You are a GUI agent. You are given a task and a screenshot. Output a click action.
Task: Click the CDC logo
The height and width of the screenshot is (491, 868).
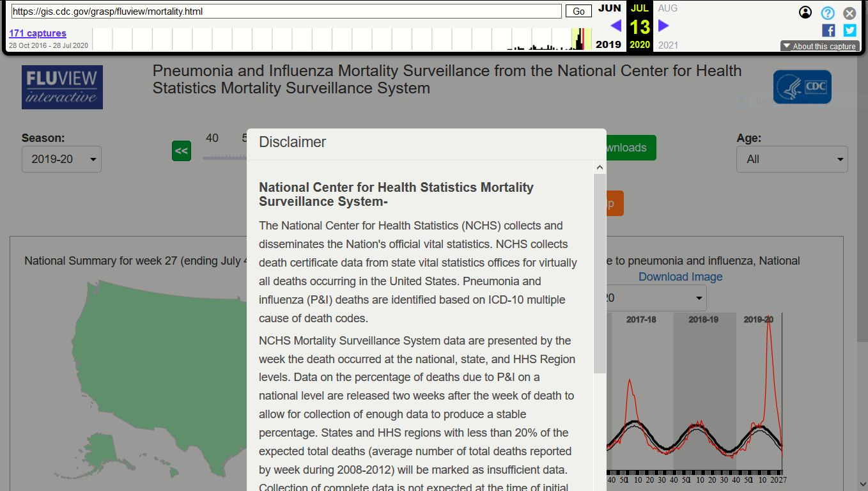point(802,87)
